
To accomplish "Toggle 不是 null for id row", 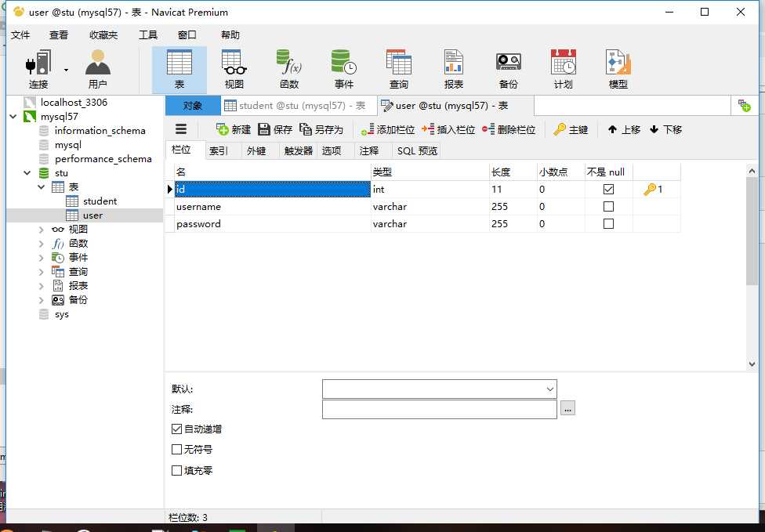I will (x=608, y=189).
